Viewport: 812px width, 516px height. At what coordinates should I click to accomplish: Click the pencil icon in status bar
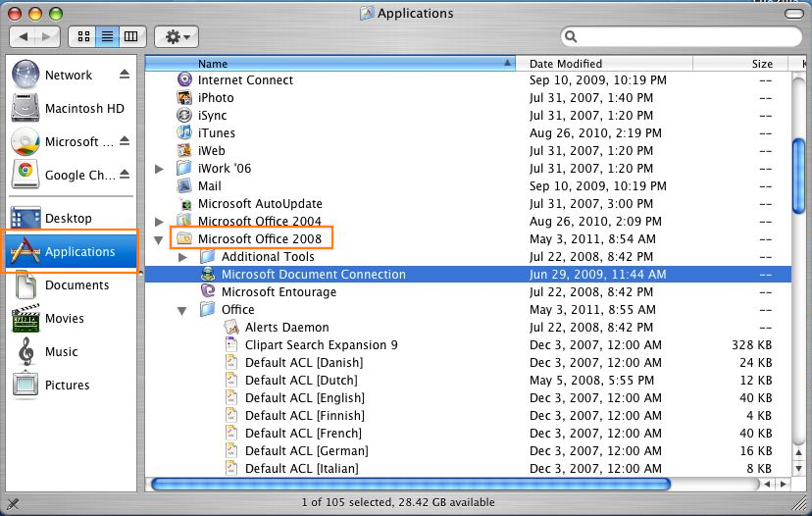click(x=13, y=502)
